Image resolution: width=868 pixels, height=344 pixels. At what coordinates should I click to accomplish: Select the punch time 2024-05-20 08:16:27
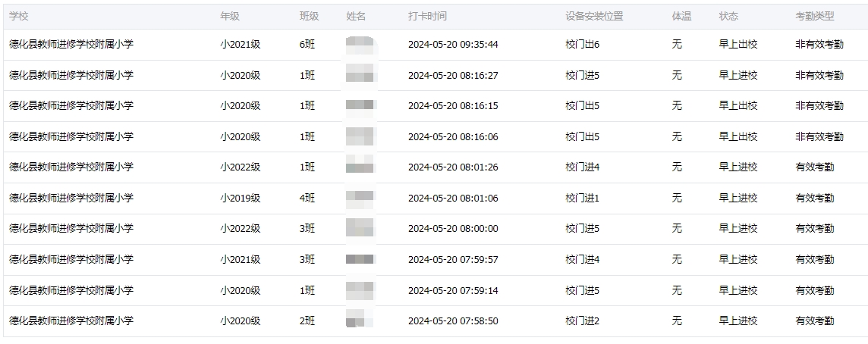point(453,75)
